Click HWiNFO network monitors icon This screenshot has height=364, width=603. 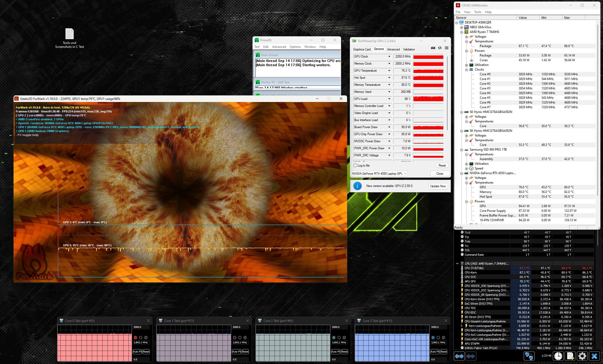(x=529, y=356)
